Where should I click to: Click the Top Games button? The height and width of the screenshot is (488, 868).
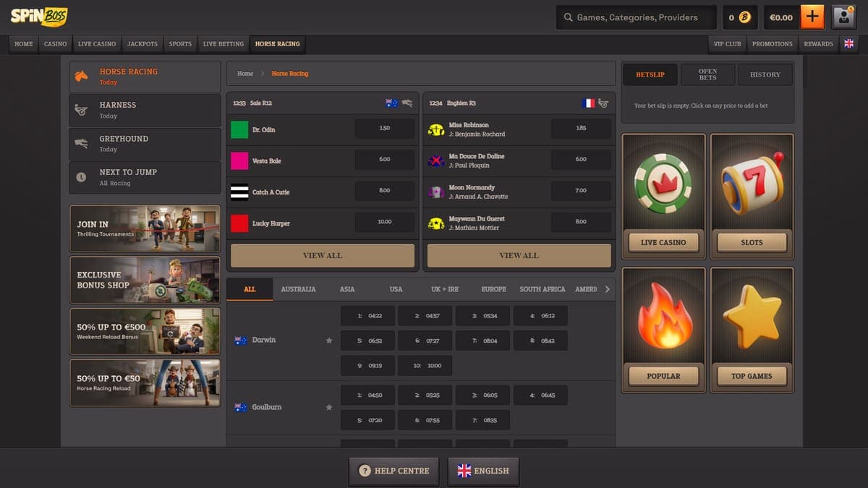click(752, 376)
